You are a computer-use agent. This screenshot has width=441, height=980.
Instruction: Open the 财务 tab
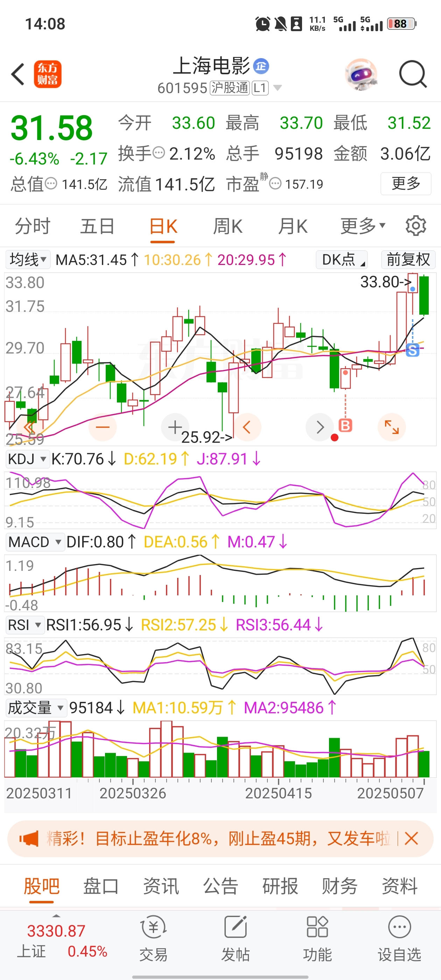tap(339, 886)
